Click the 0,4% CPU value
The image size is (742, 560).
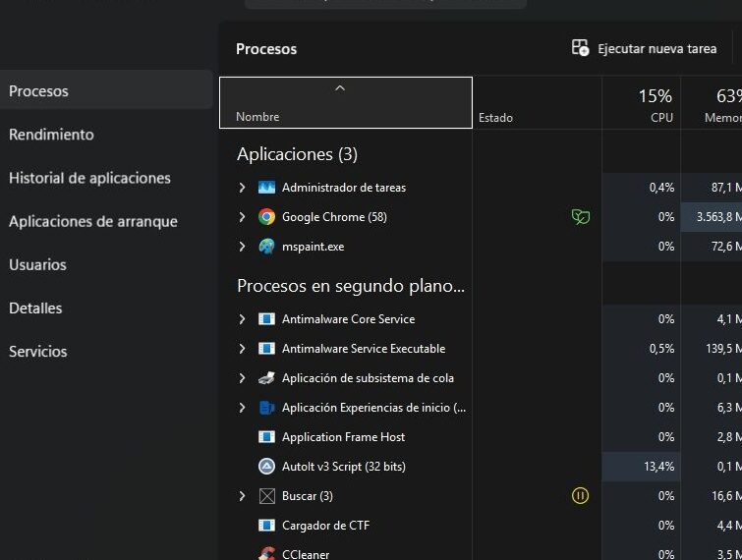click(661, 188)
